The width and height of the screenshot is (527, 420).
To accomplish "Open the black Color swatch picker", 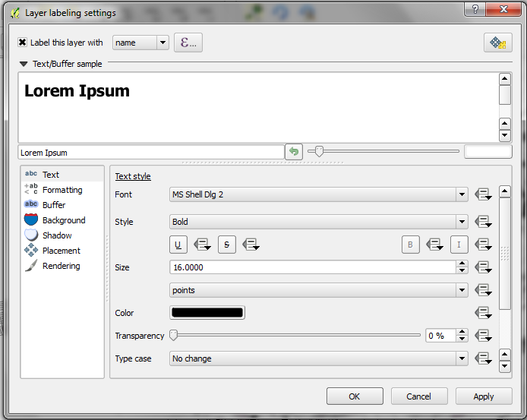I will click(x=207, y=313).
